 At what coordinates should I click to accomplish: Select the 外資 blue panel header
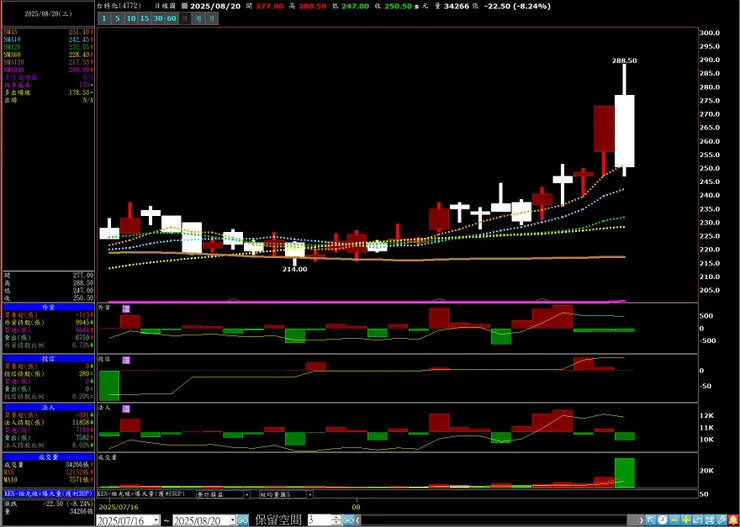click(49, 307)
